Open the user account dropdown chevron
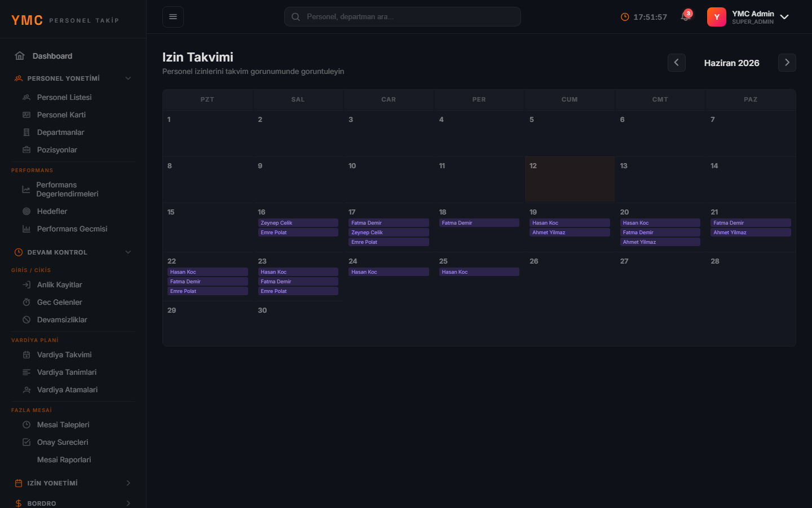This screenshot has height=508, width=812. [784, 17]
